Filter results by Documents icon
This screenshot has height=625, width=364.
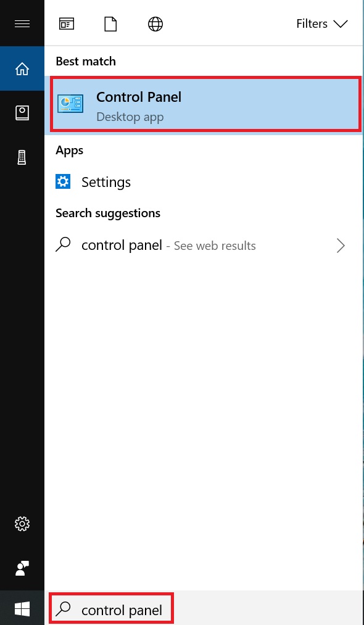tap(110, 24)
